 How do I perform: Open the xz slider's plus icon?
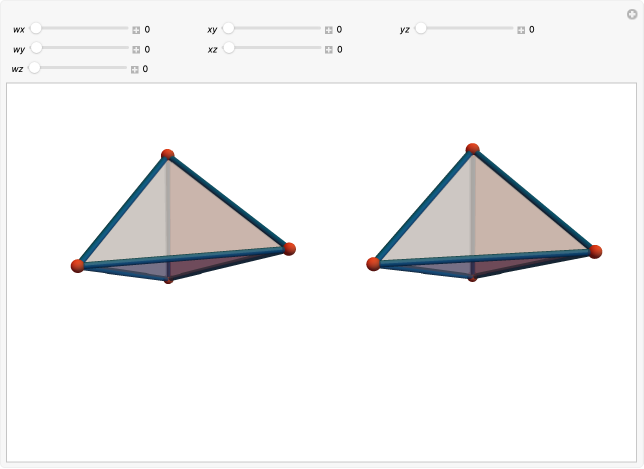click(x=328, y=49)
